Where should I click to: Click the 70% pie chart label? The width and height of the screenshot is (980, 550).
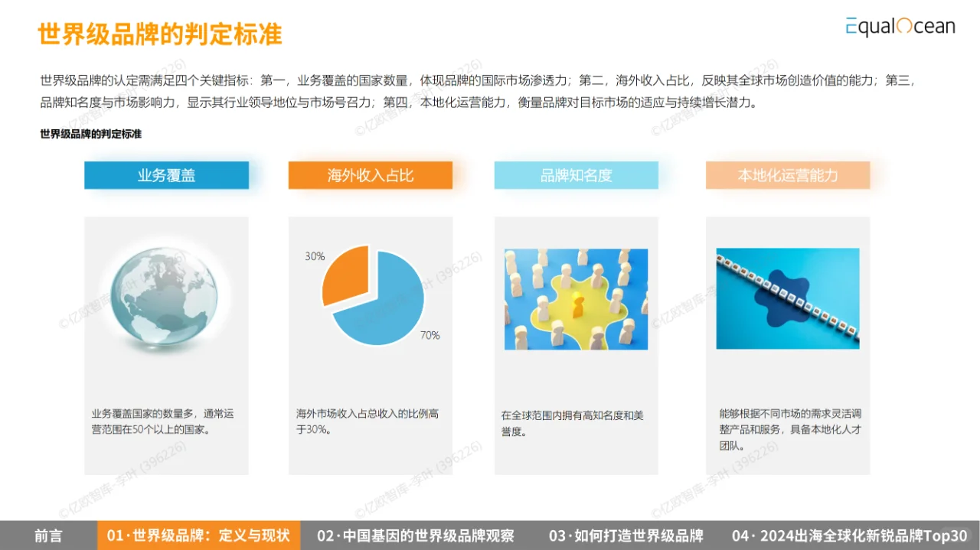[x=430, y=335]
